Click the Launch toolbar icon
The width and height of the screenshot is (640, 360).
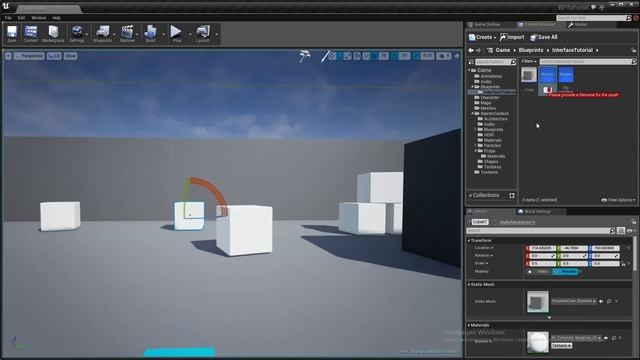tap(202, 34)
